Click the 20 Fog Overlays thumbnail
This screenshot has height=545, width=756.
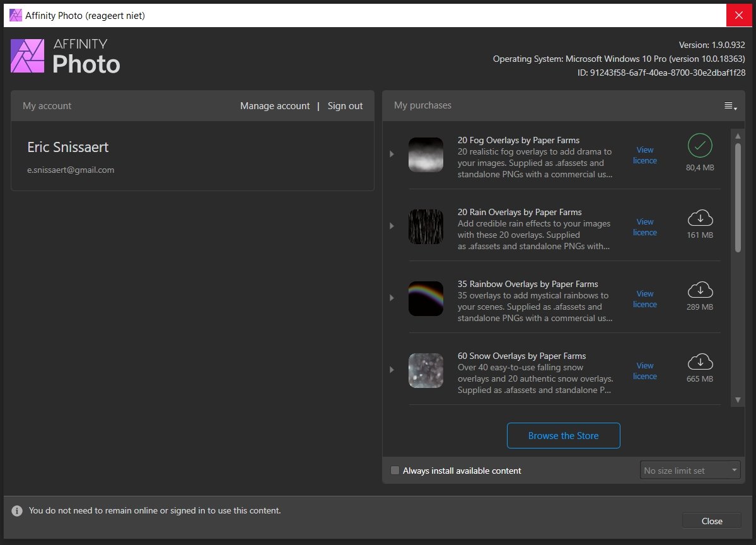(x=426, y=155)
